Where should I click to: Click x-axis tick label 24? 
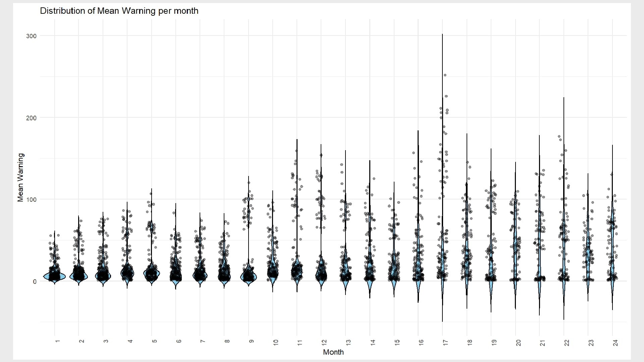coord(615,343)
